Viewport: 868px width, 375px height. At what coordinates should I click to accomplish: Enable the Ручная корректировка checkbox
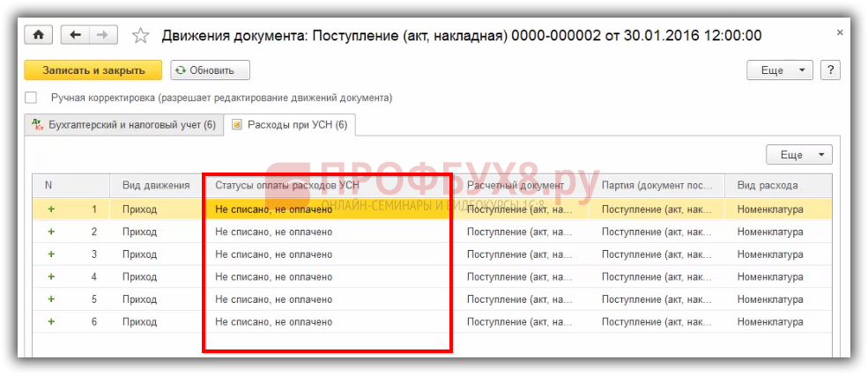[x=32, y=98]
